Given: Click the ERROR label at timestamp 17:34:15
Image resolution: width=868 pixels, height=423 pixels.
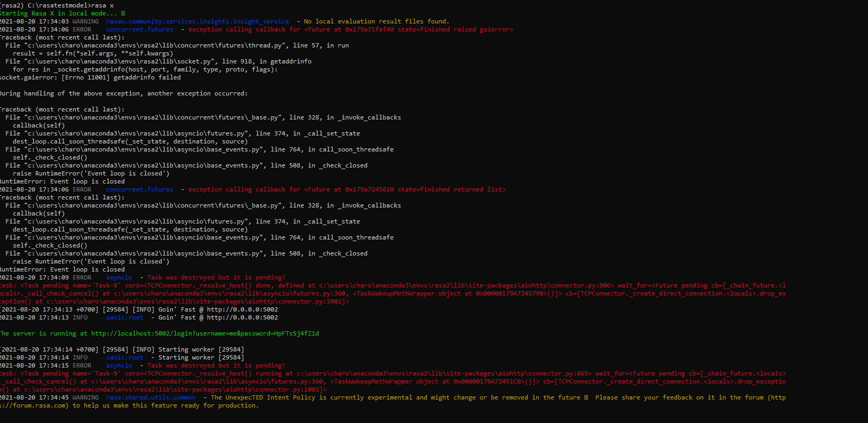Looking at the screenshot, I should (82, 365).
